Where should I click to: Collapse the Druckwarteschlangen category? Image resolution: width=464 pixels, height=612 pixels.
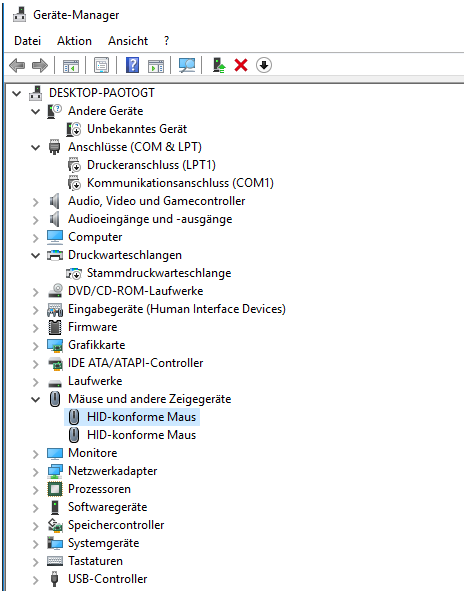pyautogui.click(x=36, y=256)
